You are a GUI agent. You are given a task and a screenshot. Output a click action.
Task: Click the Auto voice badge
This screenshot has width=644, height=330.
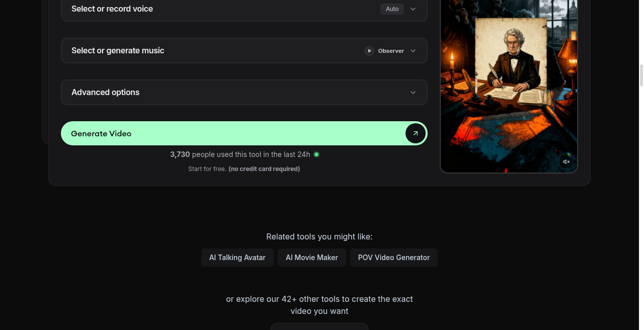(392, 9)
